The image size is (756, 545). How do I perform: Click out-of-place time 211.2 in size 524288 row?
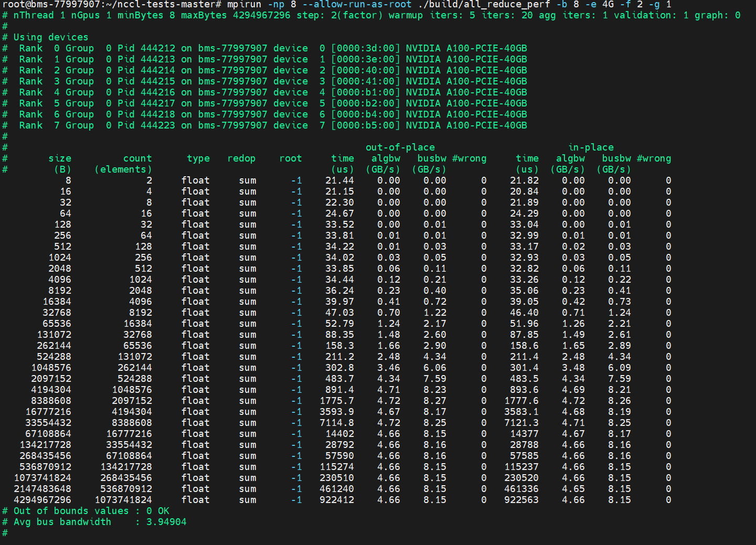pyautogui.click(x=339, y=357)
